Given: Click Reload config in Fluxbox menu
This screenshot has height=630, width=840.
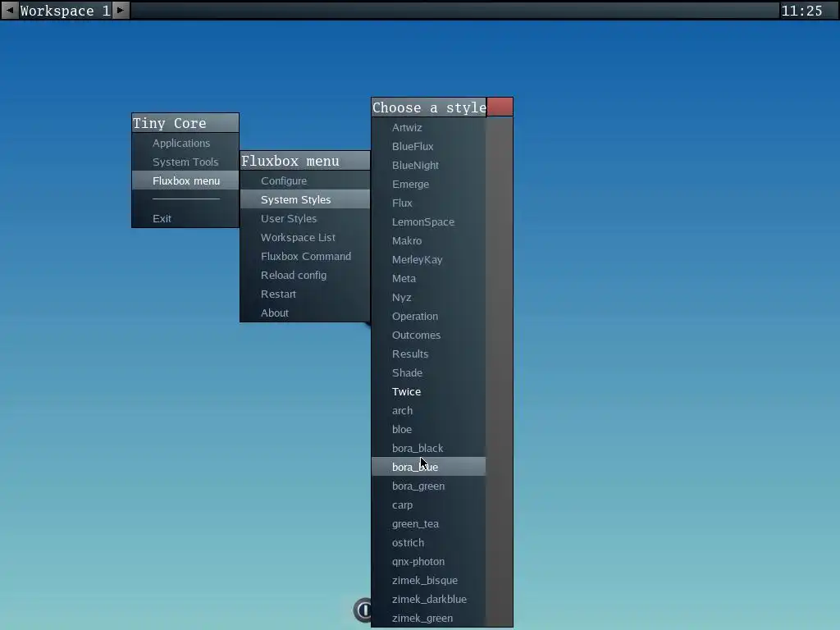Looking at the screenshot, I should 305,275.
